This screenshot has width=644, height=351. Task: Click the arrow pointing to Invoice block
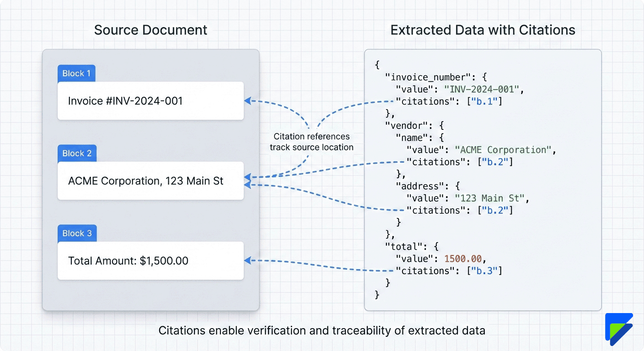249,101
